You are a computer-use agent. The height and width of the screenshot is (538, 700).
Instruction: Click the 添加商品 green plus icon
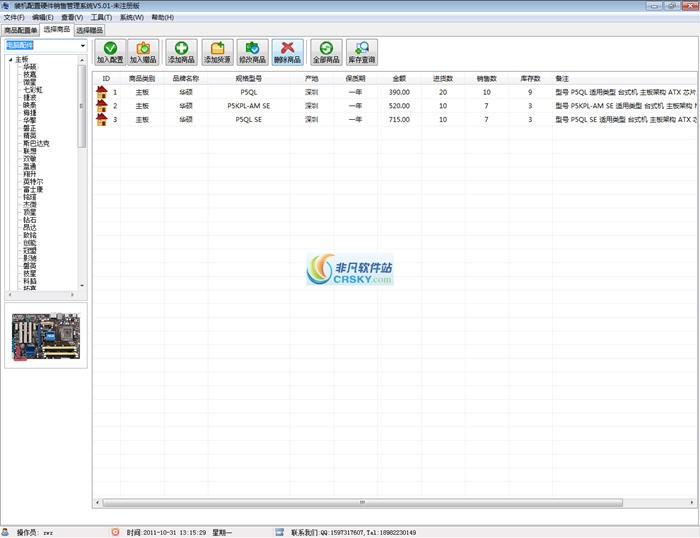tap(181, 48)
